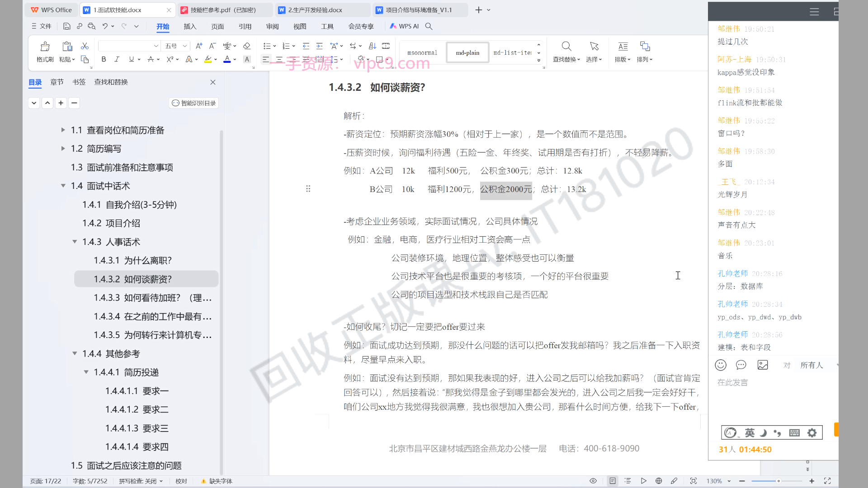Click the emoji smiley icon in chat
The image size is (868, 488).
[721, 365]
